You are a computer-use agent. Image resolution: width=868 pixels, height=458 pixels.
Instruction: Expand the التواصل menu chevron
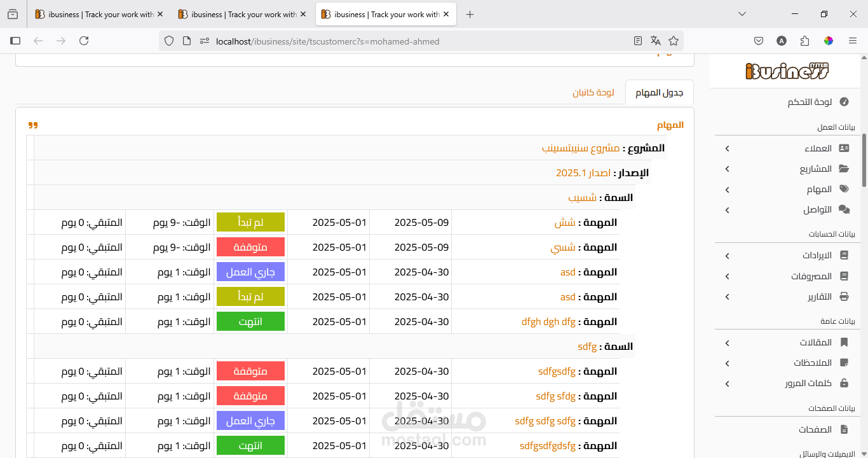tap(728, 210)
